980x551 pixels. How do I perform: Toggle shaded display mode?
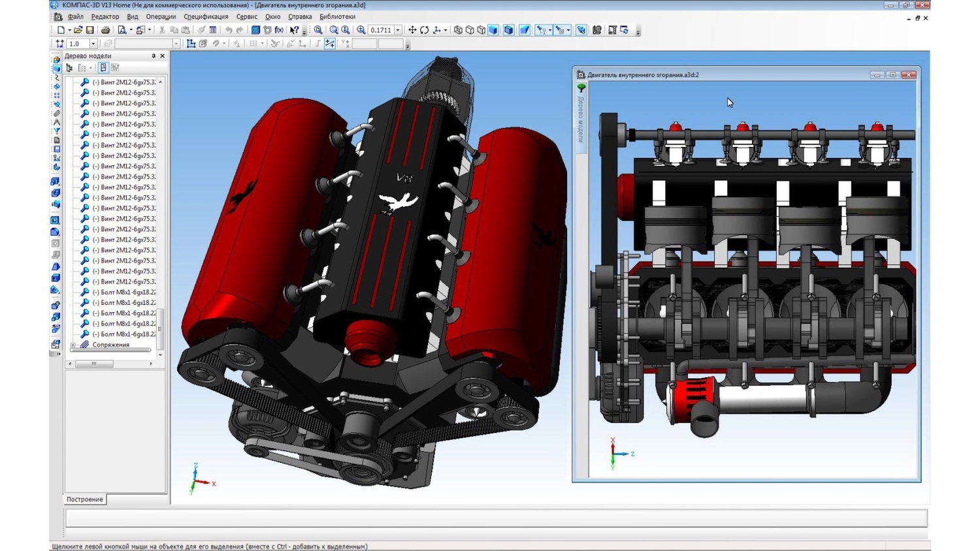pyautogui.click(x=493, y=30)
